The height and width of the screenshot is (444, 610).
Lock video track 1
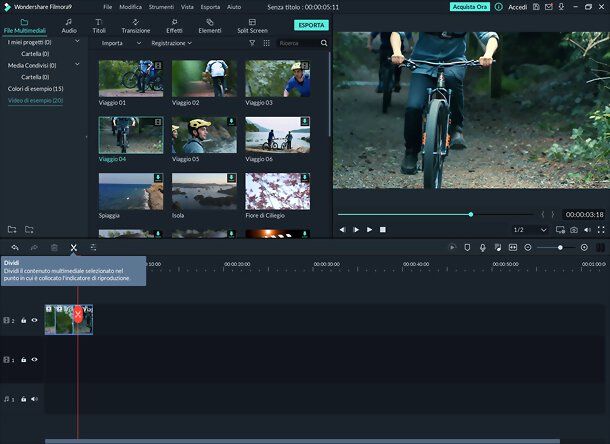tap(24, 360)
